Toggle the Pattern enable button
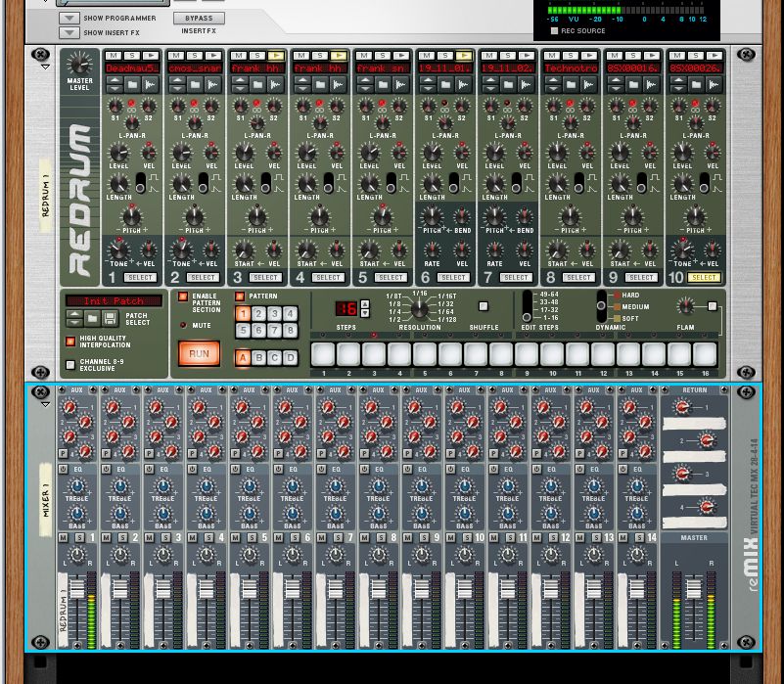Image resolution: width=784 pixels, height=684 pixels. click(240, 296)
